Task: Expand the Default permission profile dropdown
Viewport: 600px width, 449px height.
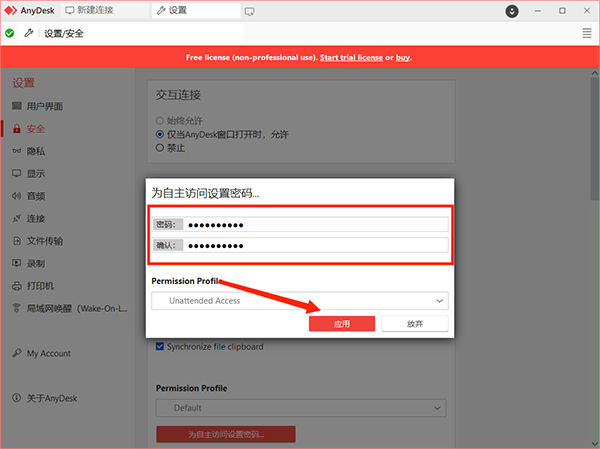Action: point(301,408)
